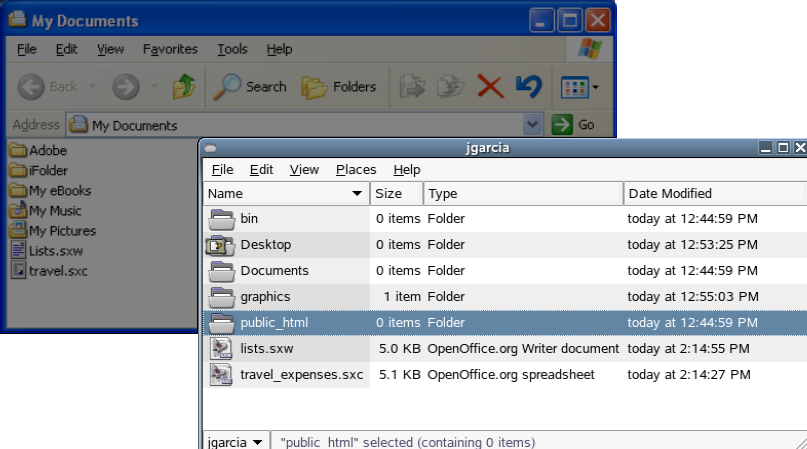
Task: Open View menu in My Documents window
Action: coord(111,49)
